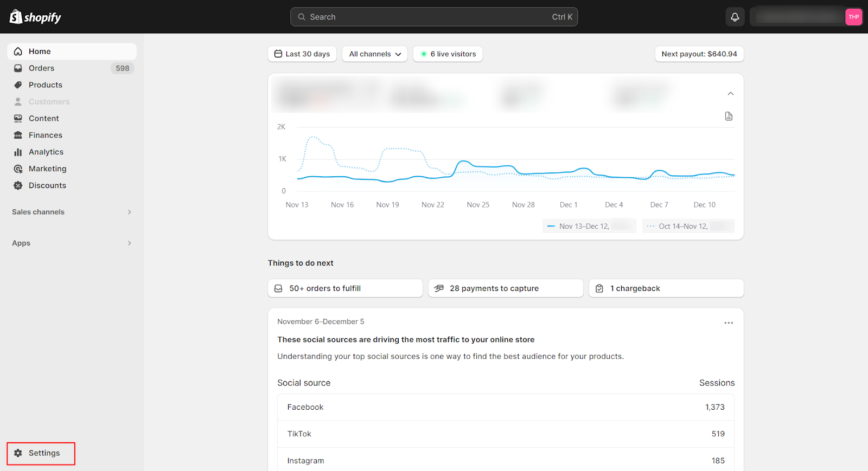This screenshot has width=868, height=471.
Task: Click the Finances bank icon
Action: (x=18, y=136)
